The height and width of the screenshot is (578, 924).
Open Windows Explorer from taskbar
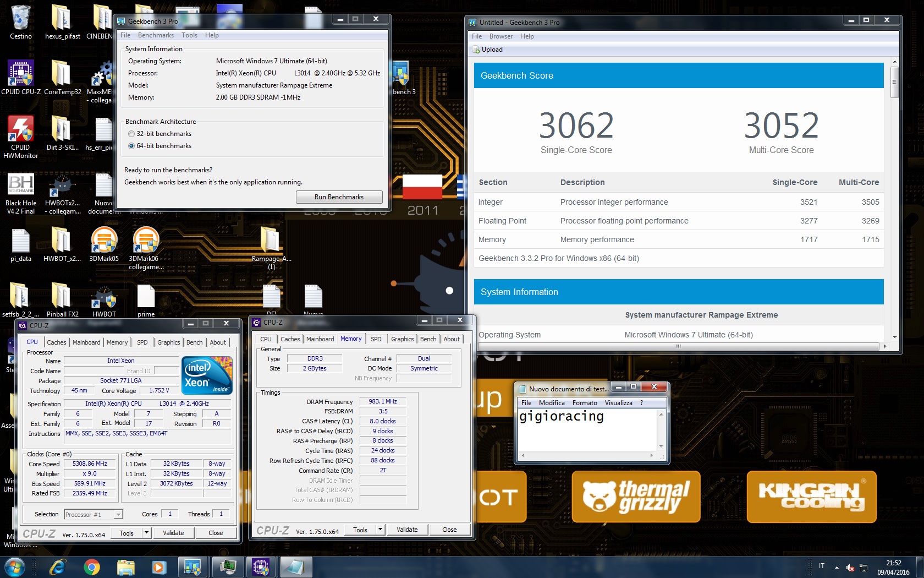[125, 567]
